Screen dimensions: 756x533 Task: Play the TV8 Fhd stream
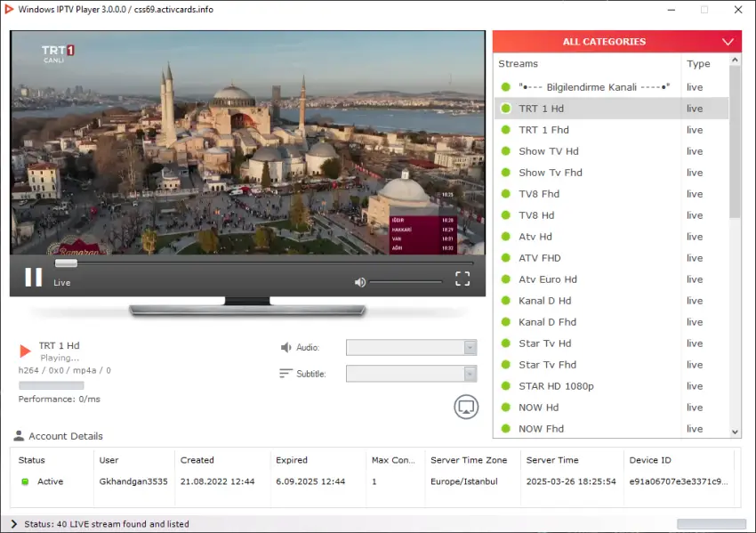(x=611, y=194)
